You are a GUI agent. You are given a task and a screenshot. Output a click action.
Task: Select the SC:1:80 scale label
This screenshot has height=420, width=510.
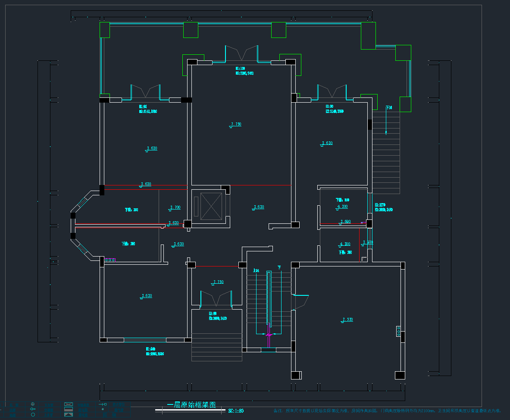point(236,411)
